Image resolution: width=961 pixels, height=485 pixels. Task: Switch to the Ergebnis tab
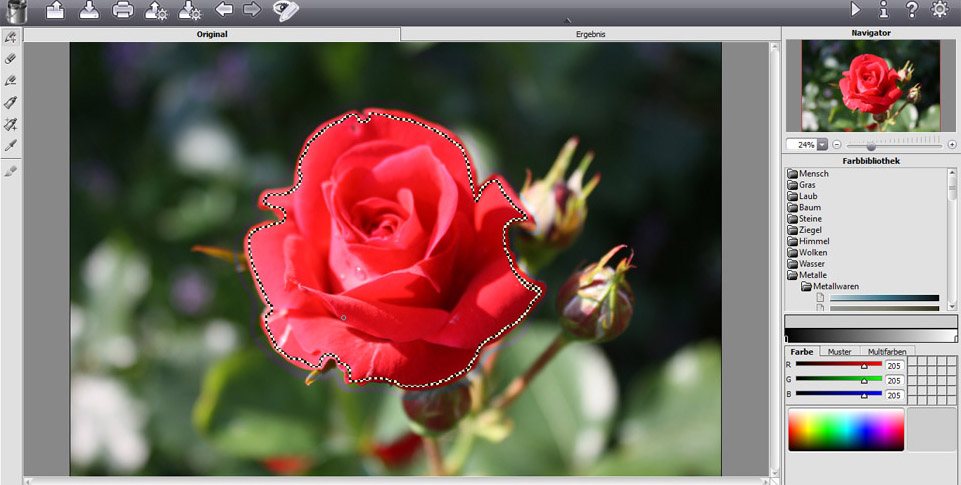pyautogui.click(x=590, y=34)
